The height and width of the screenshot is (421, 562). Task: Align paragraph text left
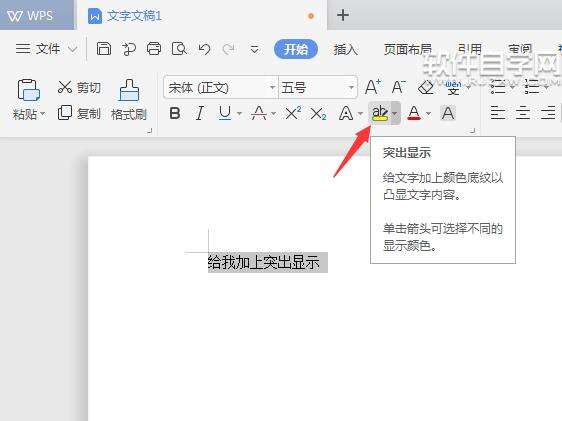(498, 113)
